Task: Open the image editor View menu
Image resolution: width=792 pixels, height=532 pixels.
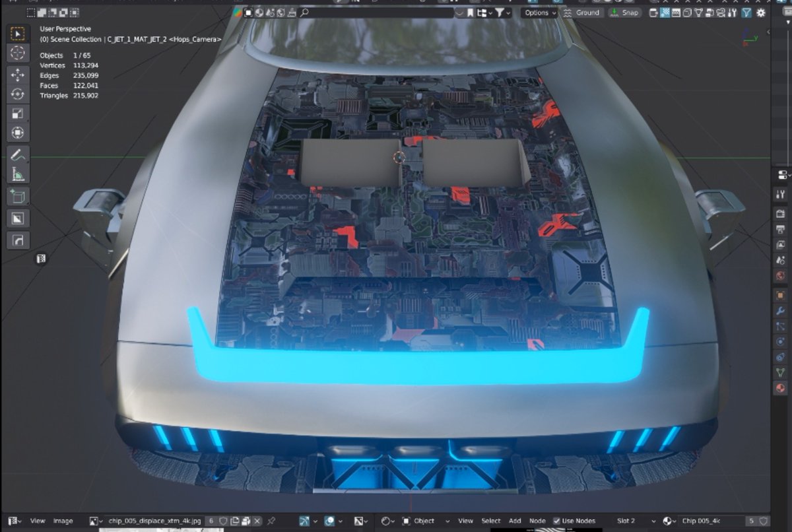Action: 38,521
